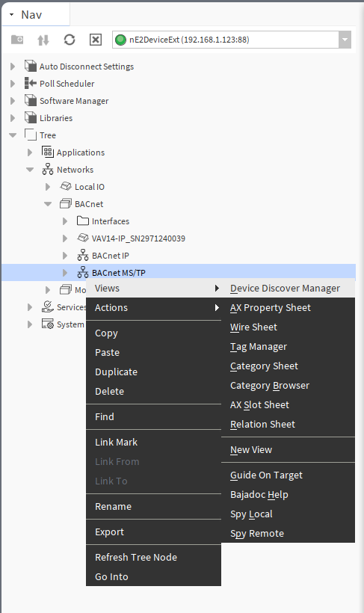Click the Networks node icon
Image resolution: width=364 pixels, height=613 pixels.
click(x=48, y=169)
